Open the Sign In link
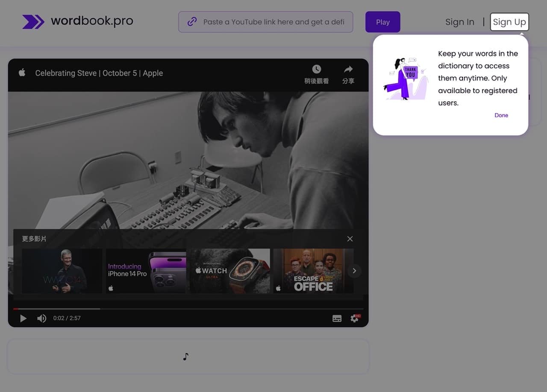The height and width of the screenshot is (392, 547). (460, 22)
